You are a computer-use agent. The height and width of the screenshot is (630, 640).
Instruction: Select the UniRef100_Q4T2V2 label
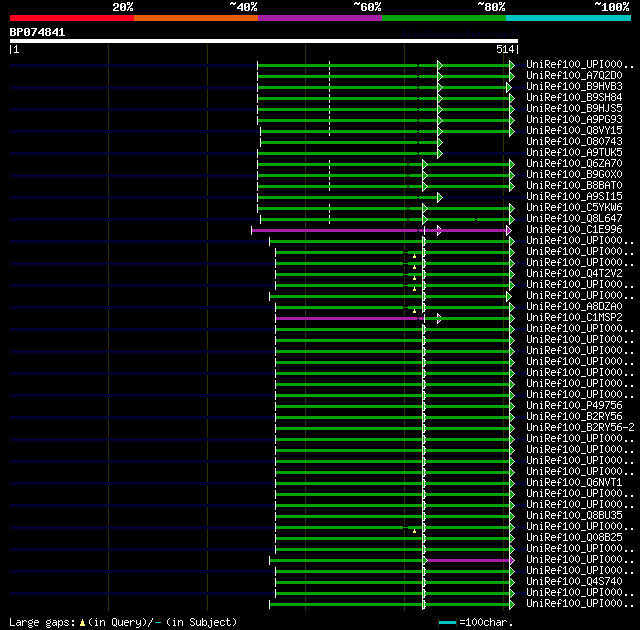(574, 274)
